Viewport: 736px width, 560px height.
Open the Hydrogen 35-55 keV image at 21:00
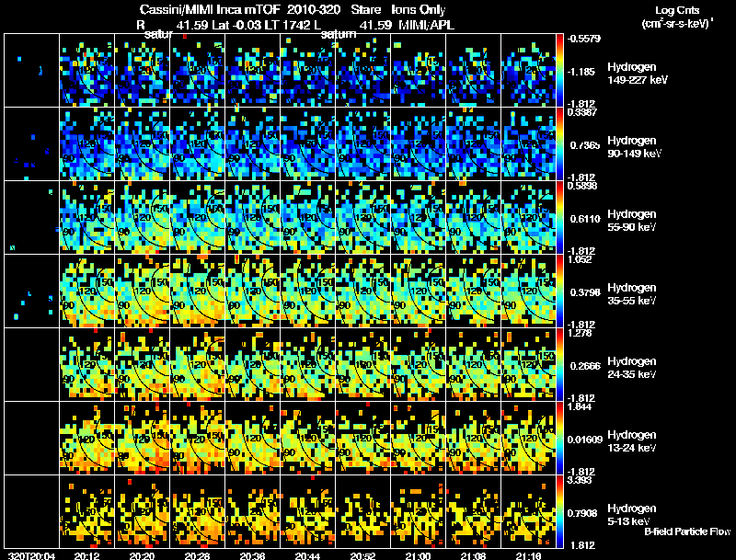coord(419,291)
